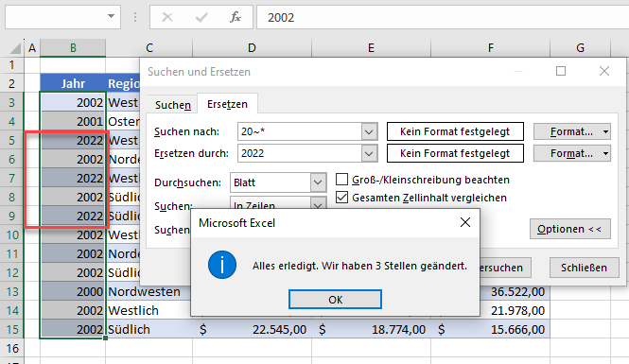Click cell with value 21.978,00
Screen dimensions: 629x364
point(515,310)
